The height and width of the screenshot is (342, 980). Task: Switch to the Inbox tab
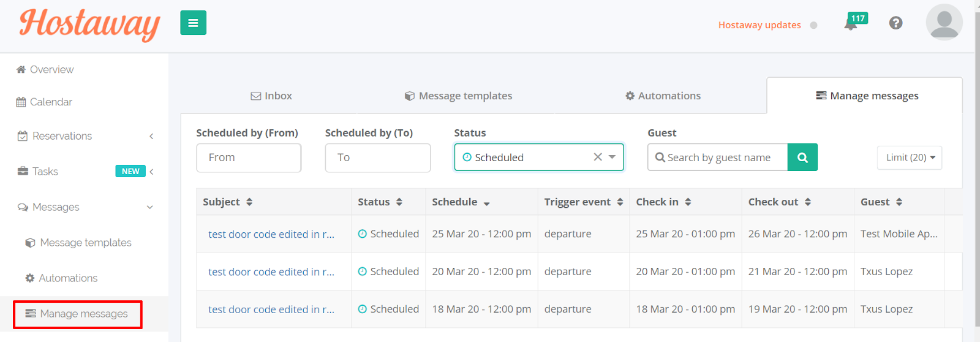[x=271, y=96]
